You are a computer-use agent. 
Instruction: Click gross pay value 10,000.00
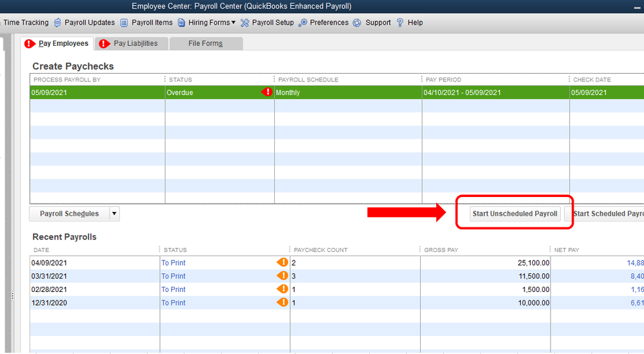[x=533, y=302]
